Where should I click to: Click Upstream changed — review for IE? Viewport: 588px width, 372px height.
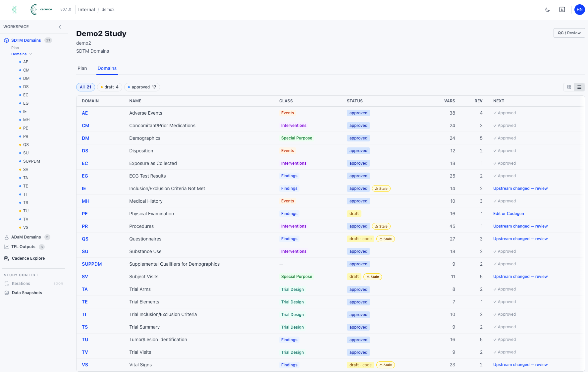pos(520,188)
